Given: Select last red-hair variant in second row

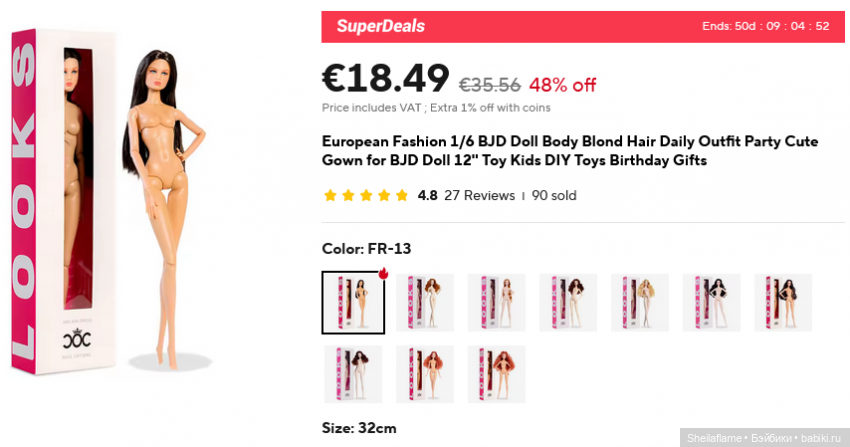Looking at the screenshot, I should (496, 374).
